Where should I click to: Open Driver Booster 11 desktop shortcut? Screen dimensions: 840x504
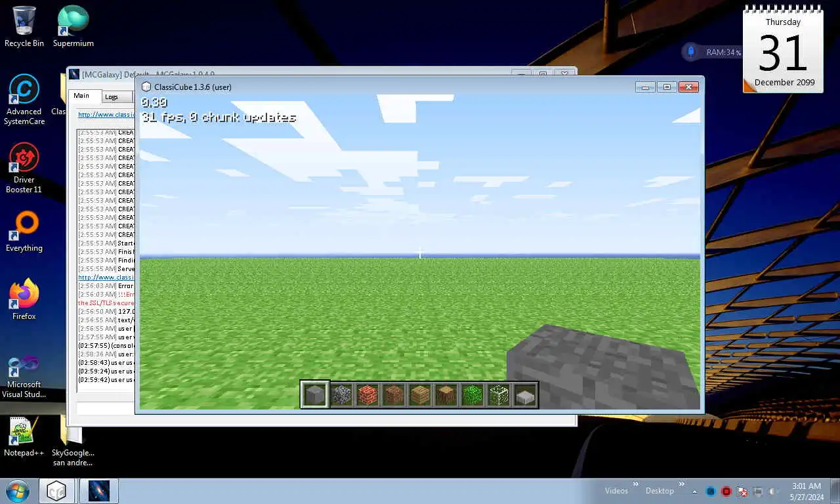(x=24, y=168)
